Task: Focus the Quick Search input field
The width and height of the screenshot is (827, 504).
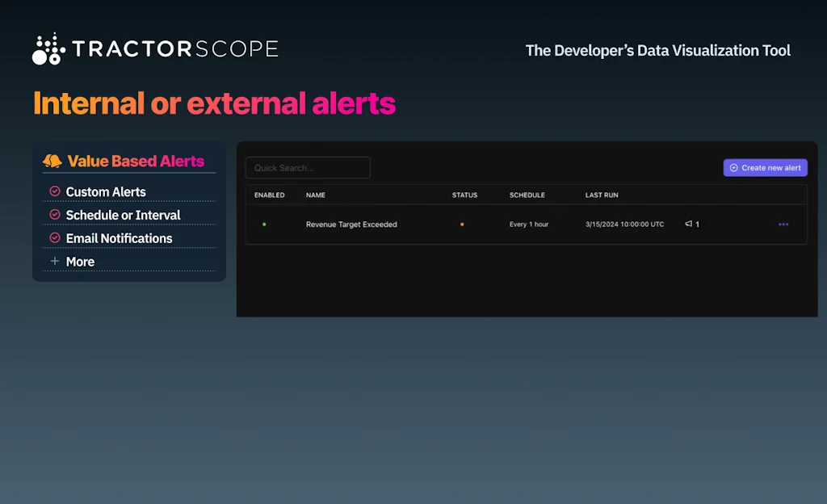Action: coord(308,168)
